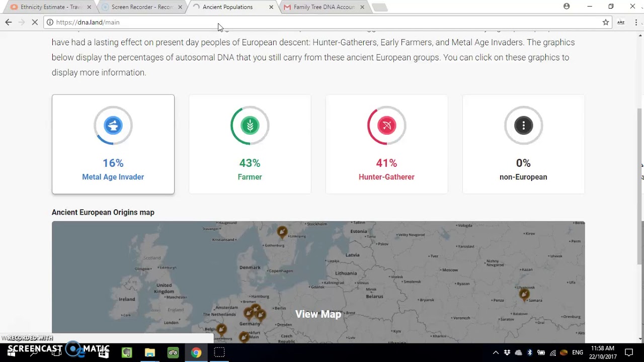Click the Chrome taskbar icon
644x362 pixels.
[196, 352]
